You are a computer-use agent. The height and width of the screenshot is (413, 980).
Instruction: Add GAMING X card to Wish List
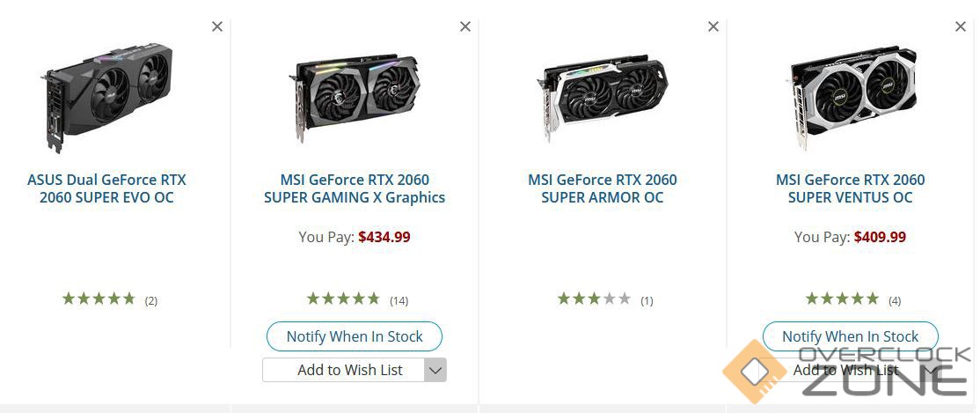[x=344, y=370]
